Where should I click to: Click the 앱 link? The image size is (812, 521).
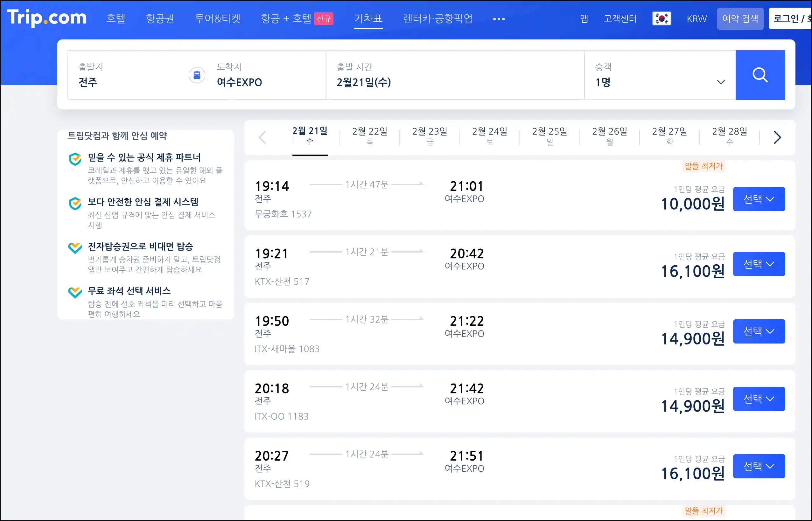coord(584,18)
